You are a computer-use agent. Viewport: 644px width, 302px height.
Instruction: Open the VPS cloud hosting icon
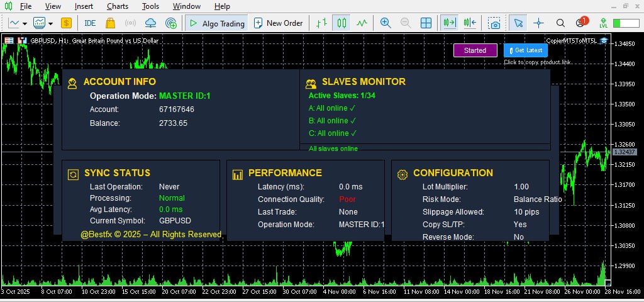(151, 23)
